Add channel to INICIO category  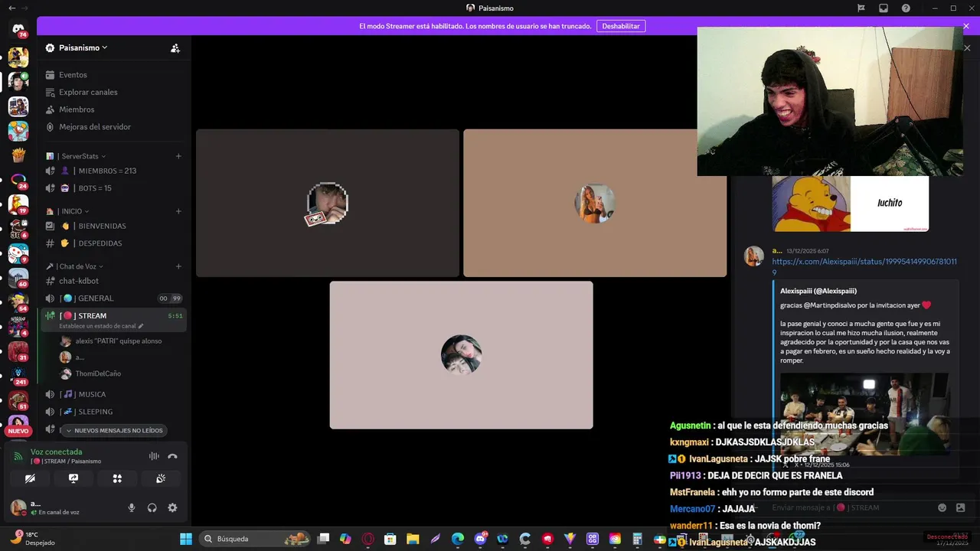(178, 211)
